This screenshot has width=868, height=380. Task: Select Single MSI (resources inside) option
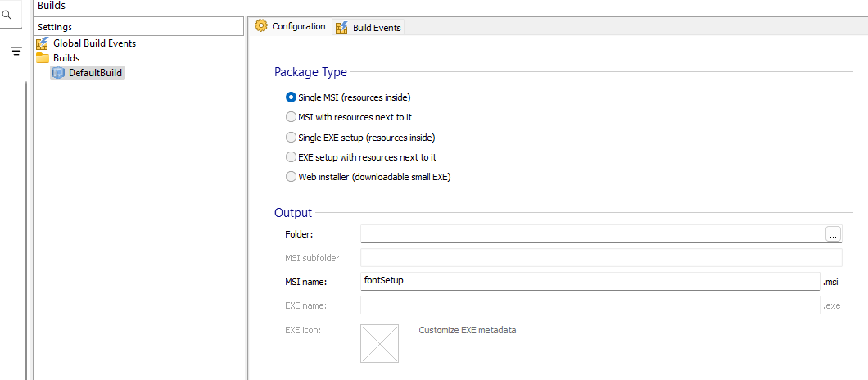[x=291, y=97]
